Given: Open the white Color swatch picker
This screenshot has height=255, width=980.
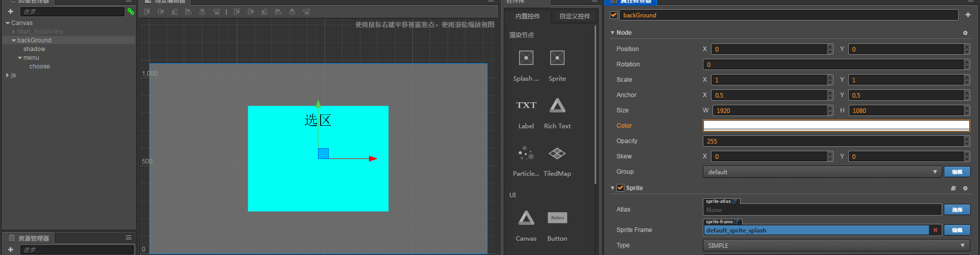Looking at the screenshot, I should pos(836,125).
